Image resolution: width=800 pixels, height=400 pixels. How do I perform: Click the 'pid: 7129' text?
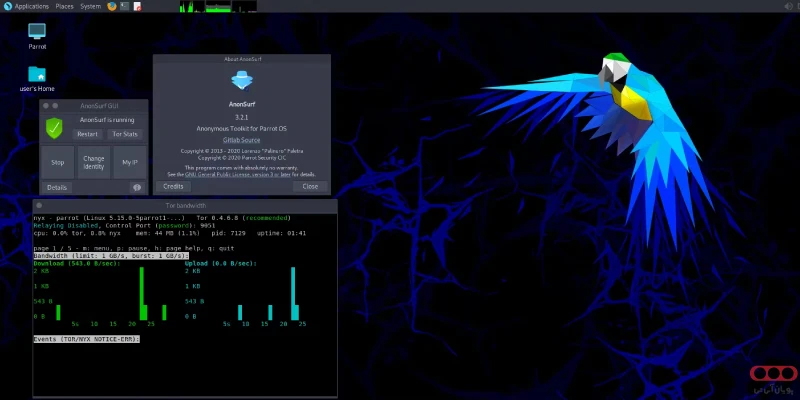tap(227, 233)
